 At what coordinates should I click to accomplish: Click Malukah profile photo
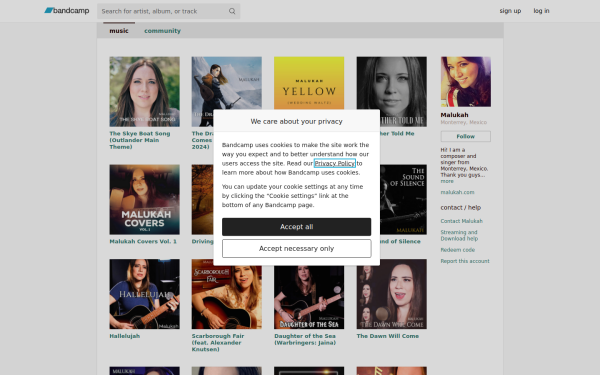[x=466, y=82]
